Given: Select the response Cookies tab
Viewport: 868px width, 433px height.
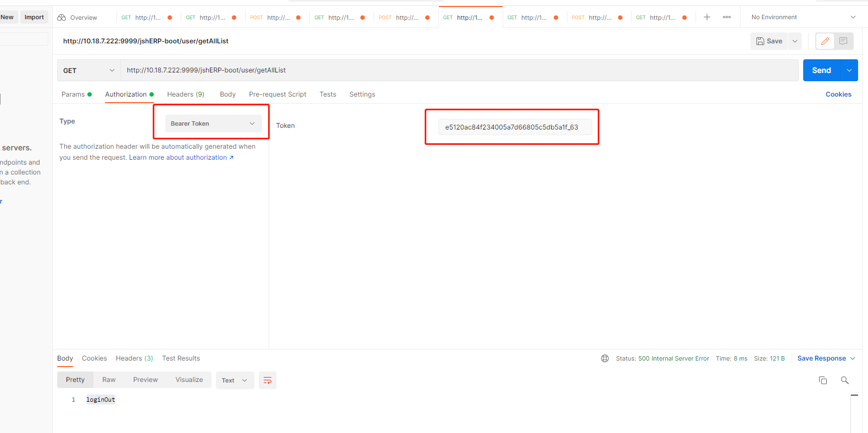Looking at the screenshot, I should (94, 358).
